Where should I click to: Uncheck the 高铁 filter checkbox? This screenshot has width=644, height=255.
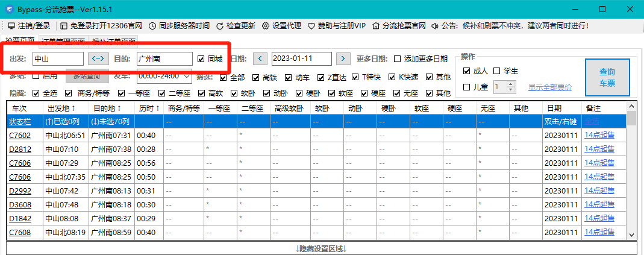pos(255,77)
